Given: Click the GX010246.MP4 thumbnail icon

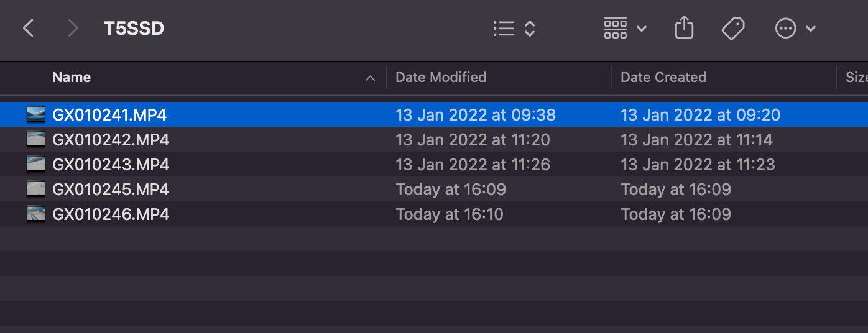Looking at the screenshot, I should (x=36, y=214).
